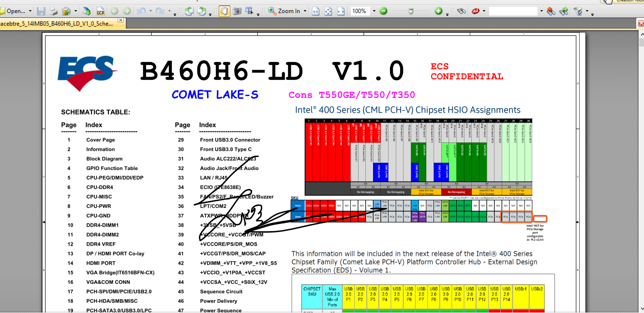Find the previous search match
Viewport: 644px width, 313px height.
coord(551,11)
